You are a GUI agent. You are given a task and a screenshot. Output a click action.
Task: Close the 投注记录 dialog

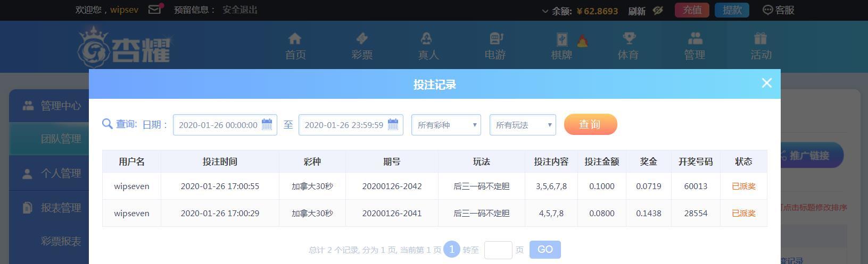click(x=766, y=83)
